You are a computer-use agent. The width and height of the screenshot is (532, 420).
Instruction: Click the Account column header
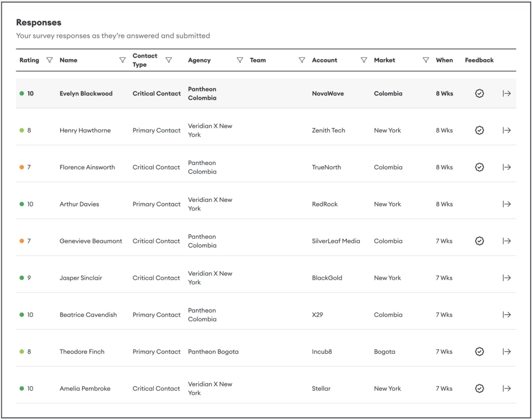(325, 60)
